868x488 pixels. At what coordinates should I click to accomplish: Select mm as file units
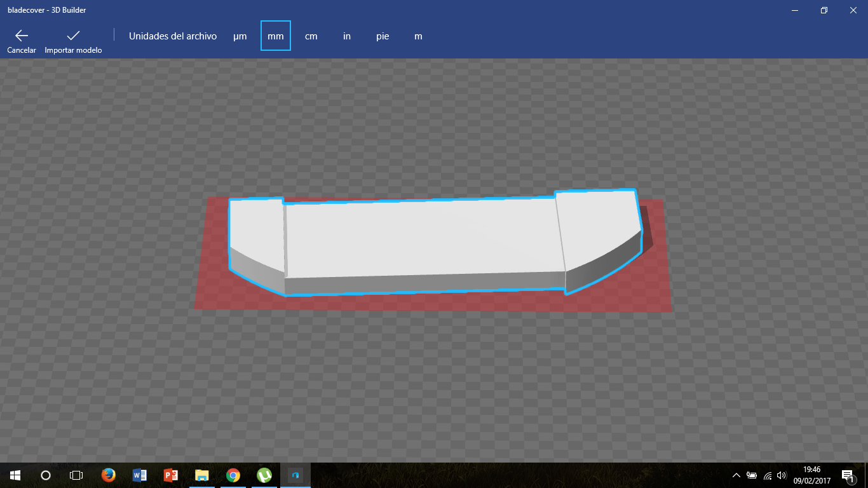[276, 36]
